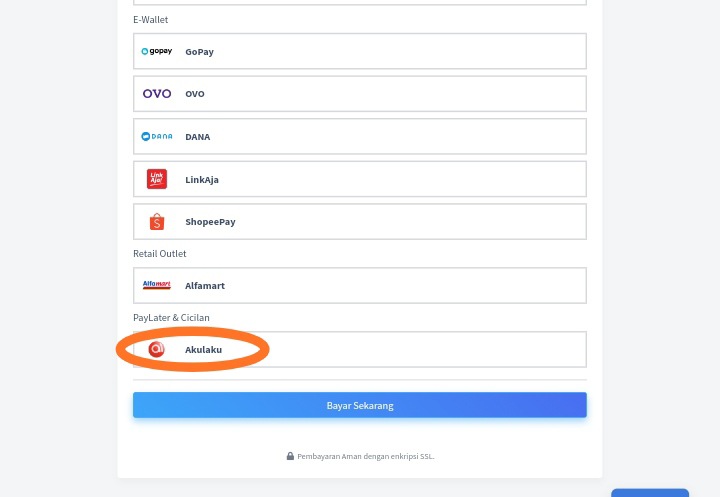720x497 pixels.
Task: Click the red LinkAja logo
Action: (x=157, y=179)
